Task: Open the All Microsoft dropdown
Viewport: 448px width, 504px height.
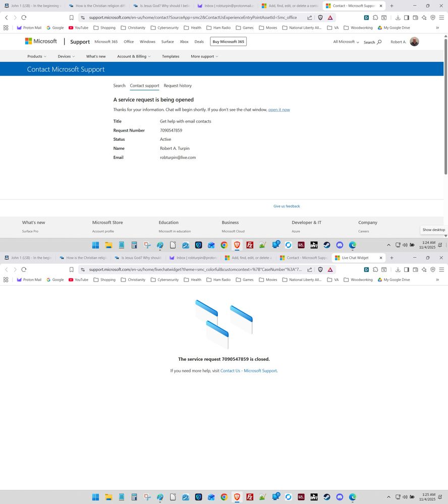Action: point(346,42)
